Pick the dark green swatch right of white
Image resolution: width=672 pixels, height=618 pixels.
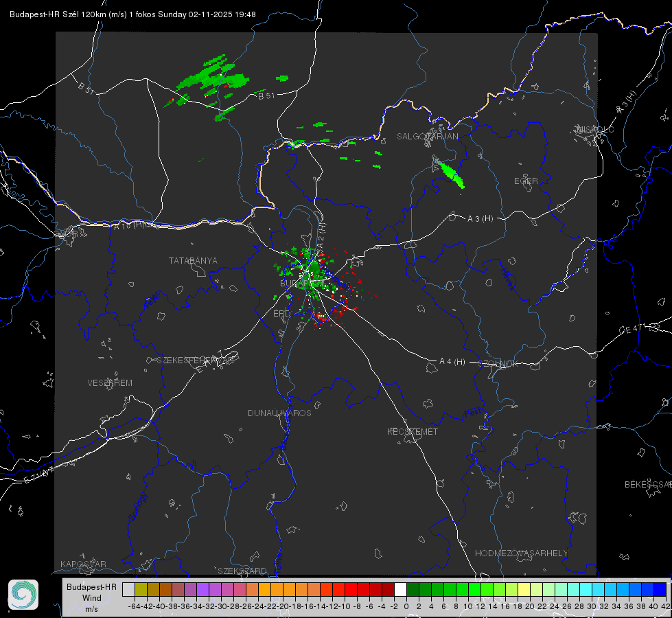pyautogui.click(x=413, y=589)
